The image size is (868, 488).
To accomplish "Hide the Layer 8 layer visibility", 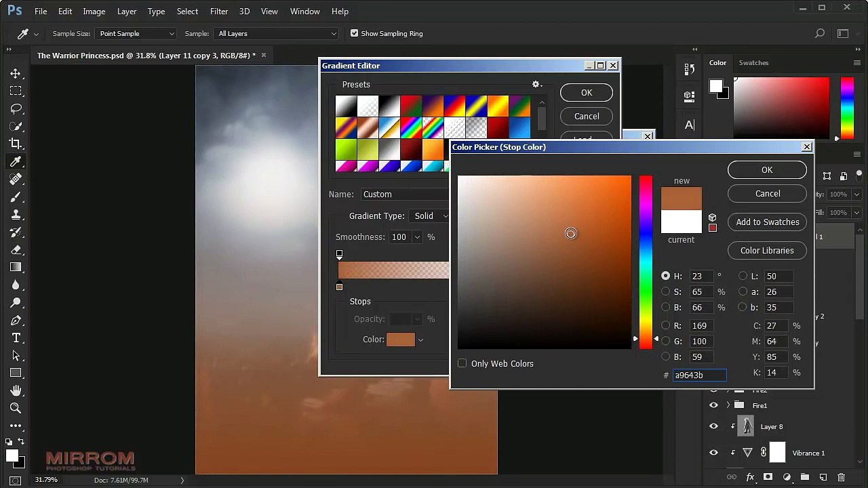I will (x=713, y=426).
